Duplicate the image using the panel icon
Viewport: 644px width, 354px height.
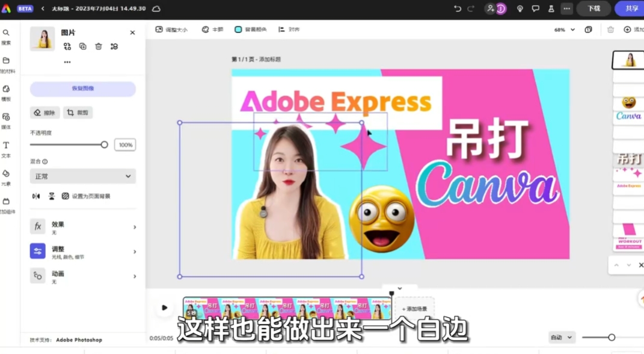(x=83, y=46)
